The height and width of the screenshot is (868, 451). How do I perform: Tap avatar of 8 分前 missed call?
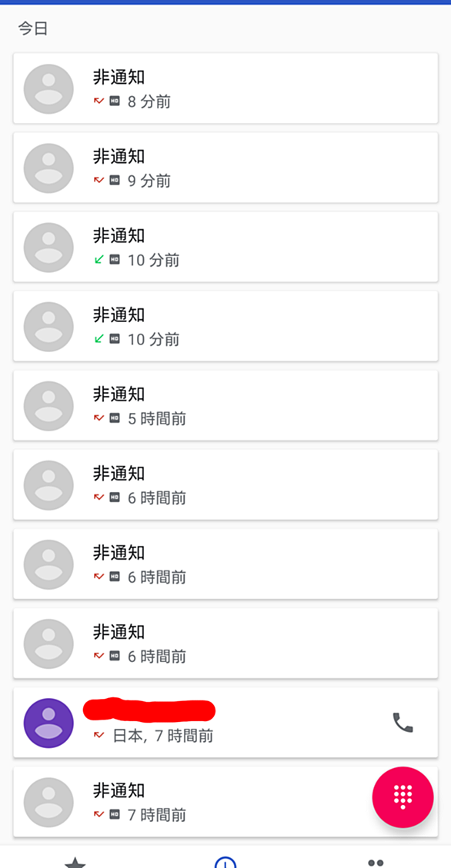[48, 89]
